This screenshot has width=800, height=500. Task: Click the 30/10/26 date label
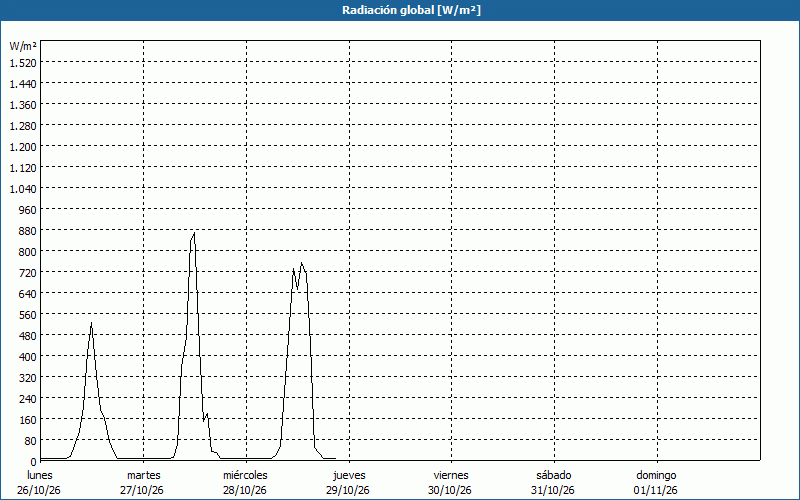click(450, 490)
